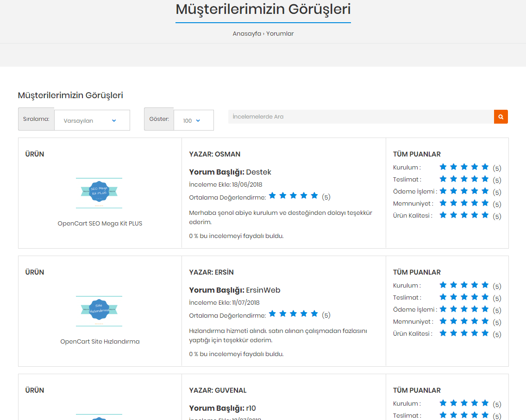Click the Göster: label
The image size is (526, 420).
click(159, 119)
